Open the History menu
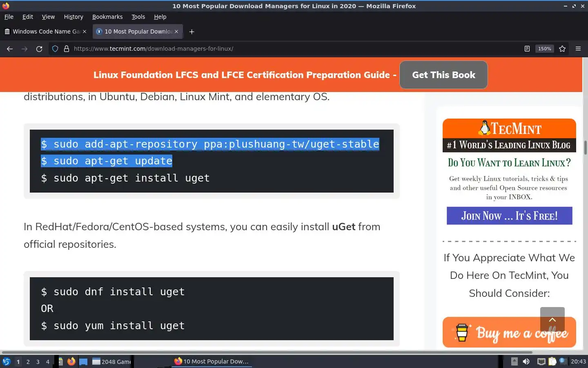The width and height of the screenshot is (588, 368). pos(73,17)
